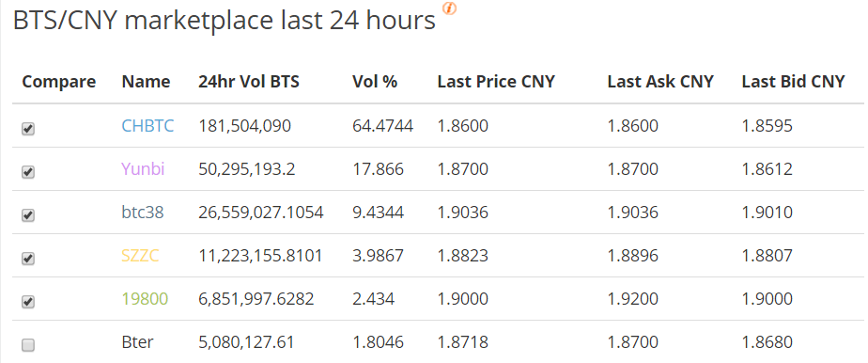Click the orange info icon beside title
The height and width of the screenshot is (363, 868).
[449, 8]
